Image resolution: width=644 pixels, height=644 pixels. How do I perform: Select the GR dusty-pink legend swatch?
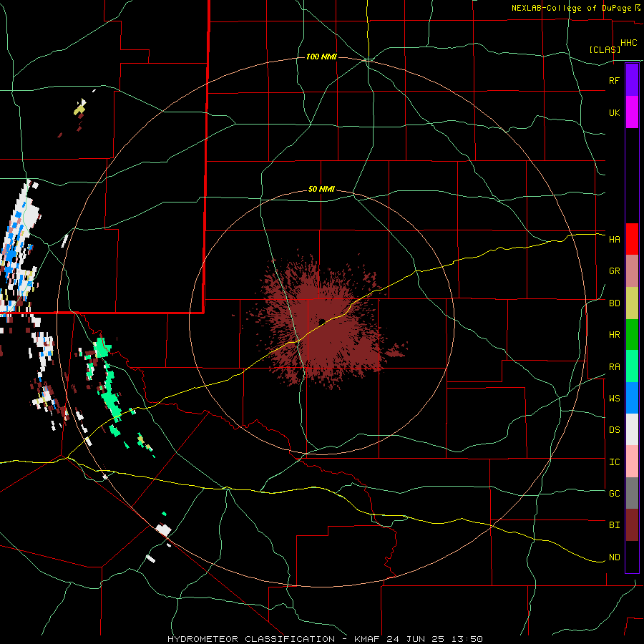[632, 271]
